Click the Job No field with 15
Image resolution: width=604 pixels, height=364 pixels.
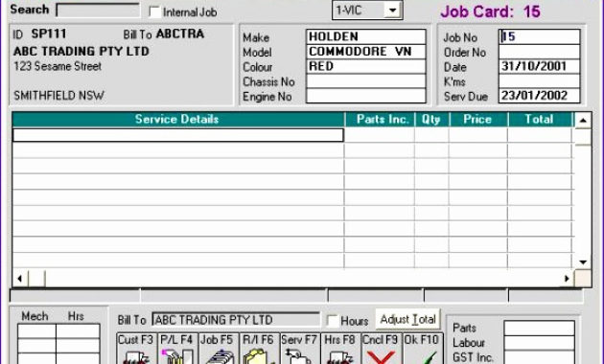click(x=539, y=36)
